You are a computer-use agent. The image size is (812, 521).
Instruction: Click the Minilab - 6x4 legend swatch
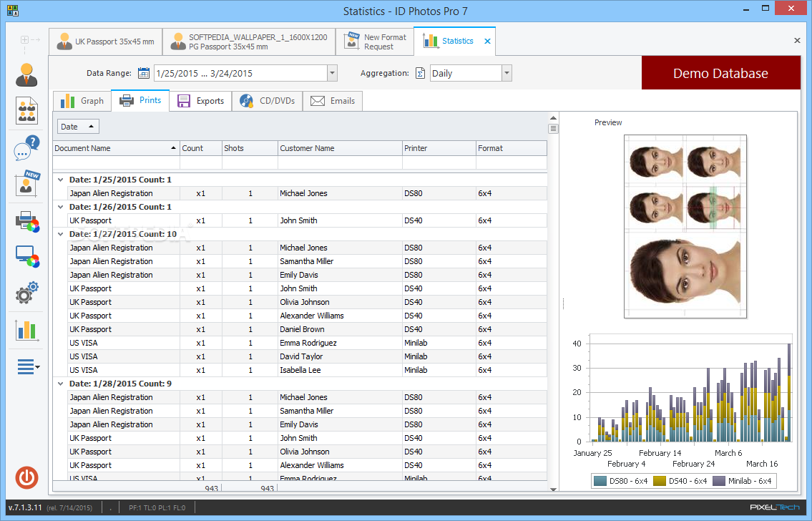(x=719, y=481)
